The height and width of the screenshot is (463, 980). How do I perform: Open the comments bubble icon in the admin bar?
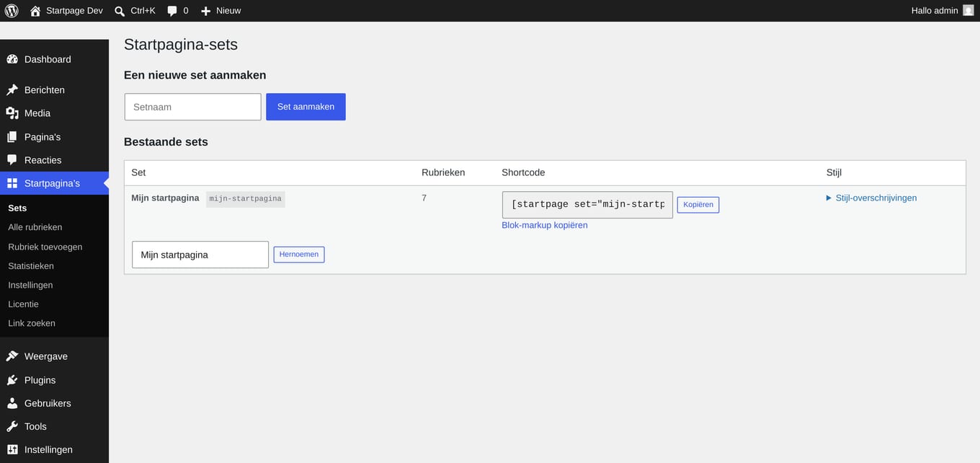[172, 11]
